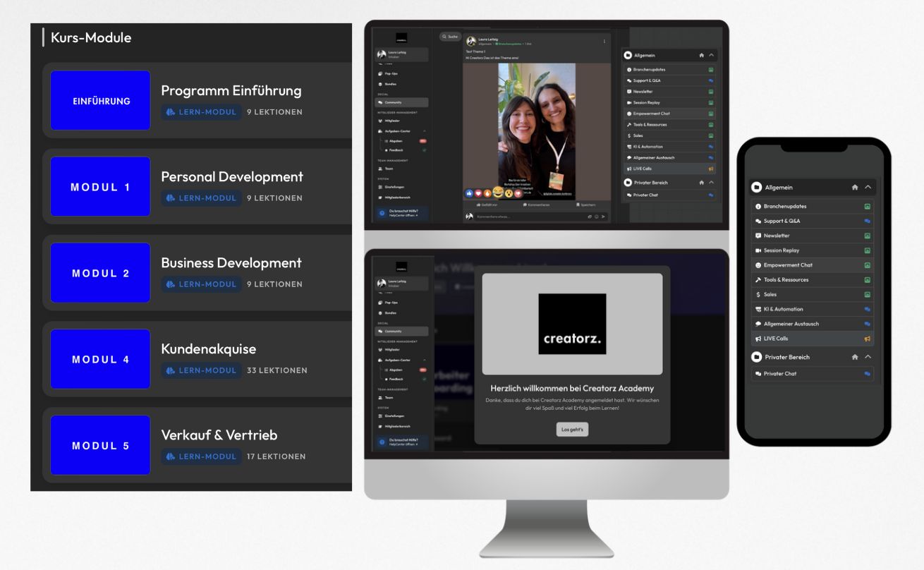Open the MODUL 2 blue thumbnail
This screenshot has width=924, height=570.
pos(100,272)
